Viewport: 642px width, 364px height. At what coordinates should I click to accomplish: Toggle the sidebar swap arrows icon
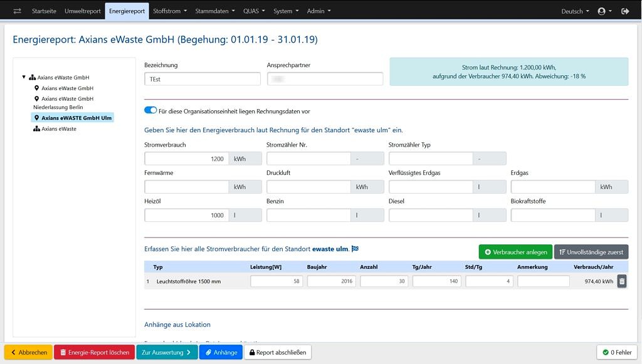[x=17, y=11]
